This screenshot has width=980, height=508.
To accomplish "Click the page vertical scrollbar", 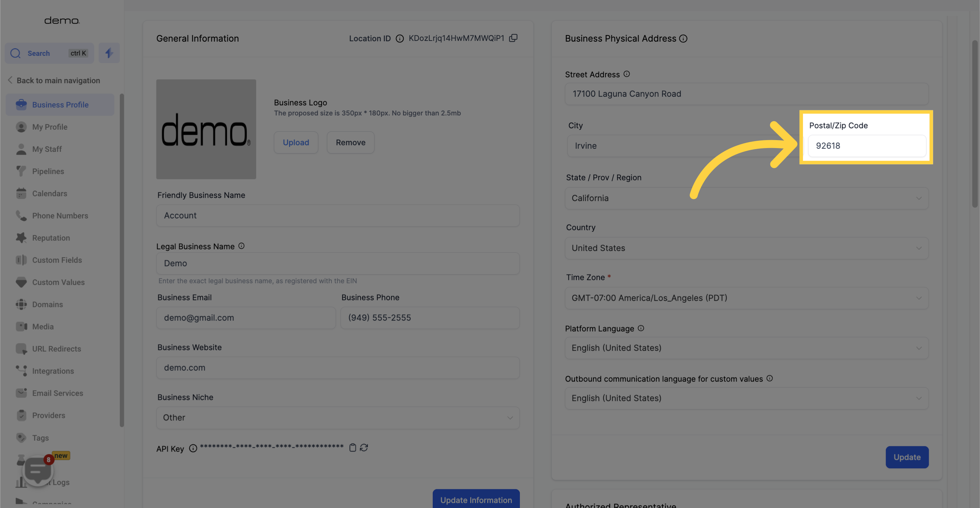I will [975, 123].
